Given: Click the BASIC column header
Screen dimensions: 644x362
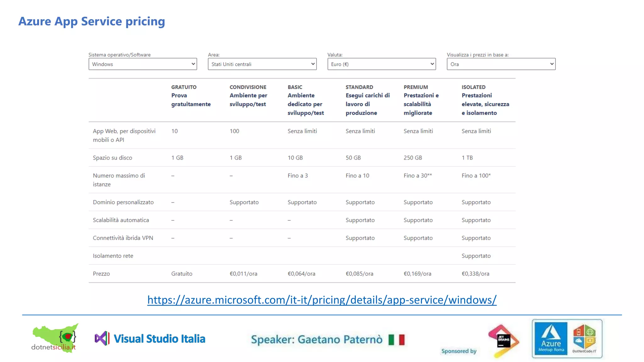Looking at the screenshot, I should pos(295,87).
